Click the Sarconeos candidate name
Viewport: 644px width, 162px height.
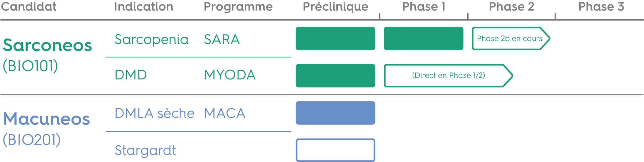pos(47,45)
